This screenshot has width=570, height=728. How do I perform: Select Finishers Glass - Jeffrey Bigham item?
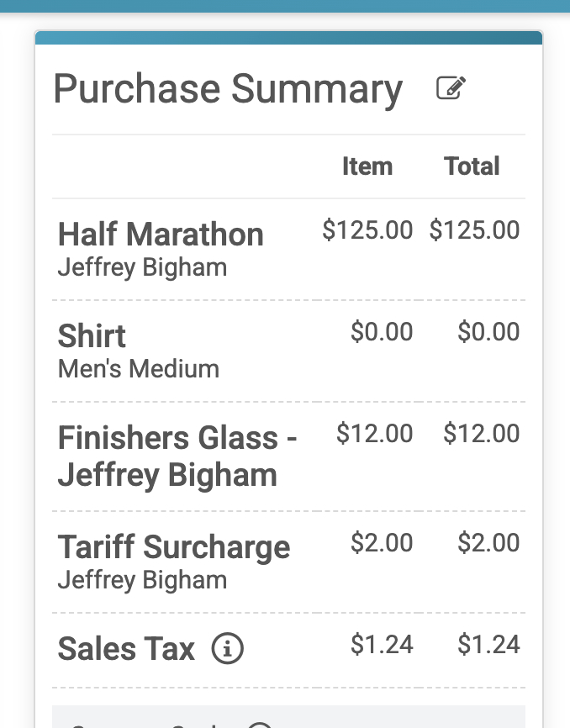point(177,456)
